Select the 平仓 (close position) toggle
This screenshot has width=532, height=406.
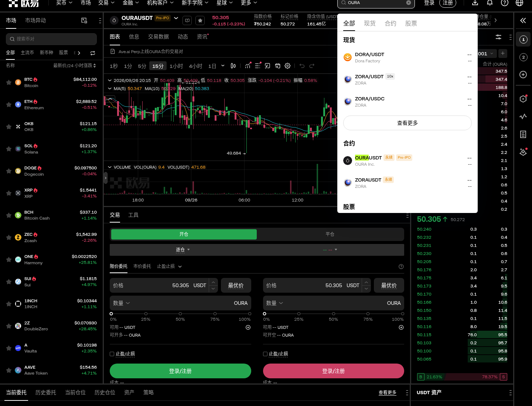[x=330, y=234]
